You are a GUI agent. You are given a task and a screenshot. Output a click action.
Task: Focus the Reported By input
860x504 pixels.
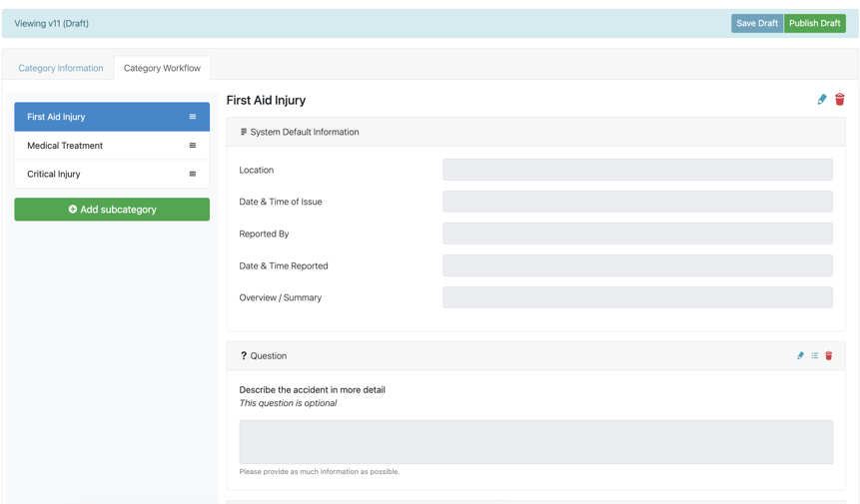(x=637, y=234)
